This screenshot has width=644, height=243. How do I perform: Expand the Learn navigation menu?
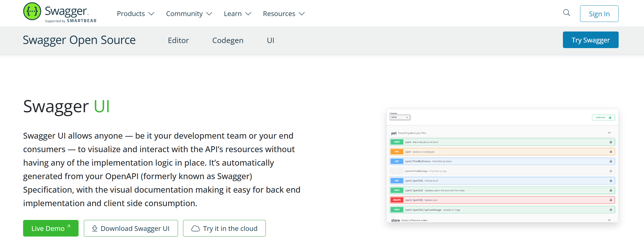(237, 14)
